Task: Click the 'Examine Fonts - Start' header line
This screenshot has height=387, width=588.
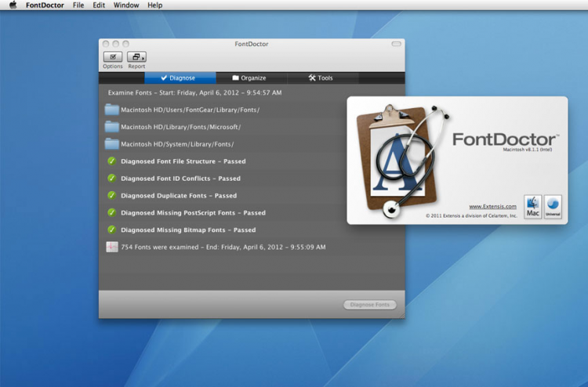Action: [194, 92]
